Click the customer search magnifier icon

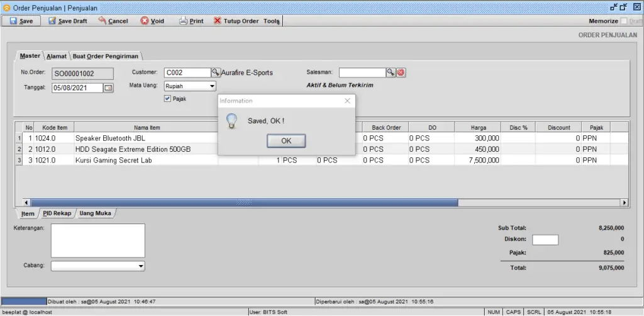click(x=215, y=72)
